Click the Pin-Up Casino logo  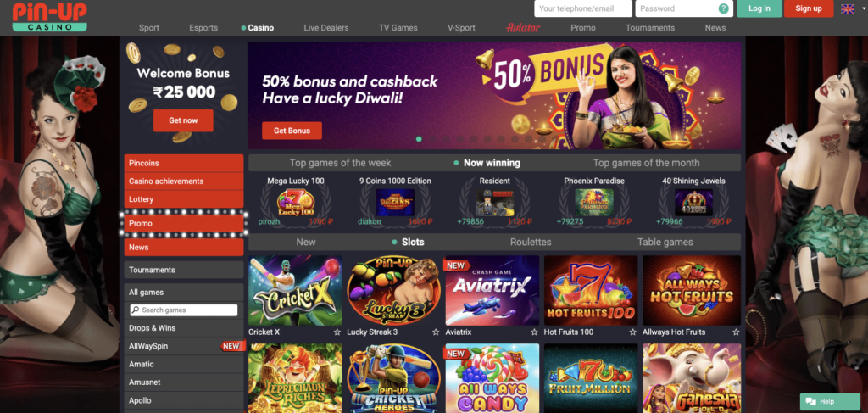(50, 17)
